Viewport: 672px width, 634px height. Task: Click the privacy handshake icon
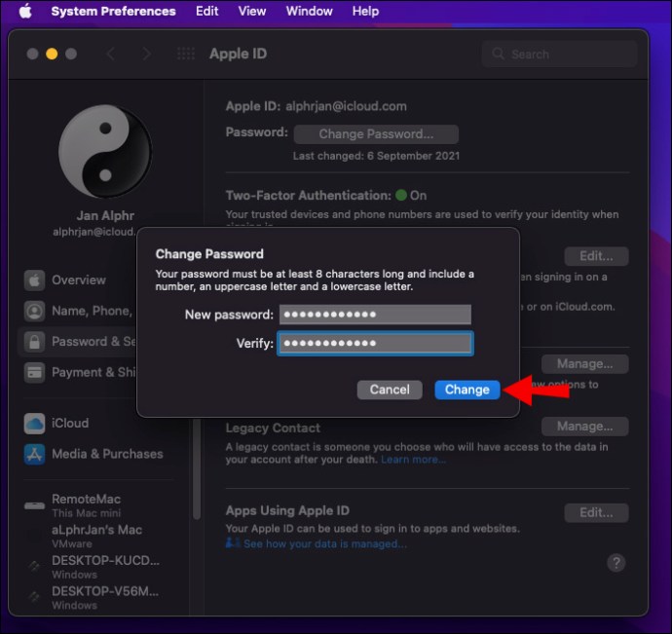(233, 543)
